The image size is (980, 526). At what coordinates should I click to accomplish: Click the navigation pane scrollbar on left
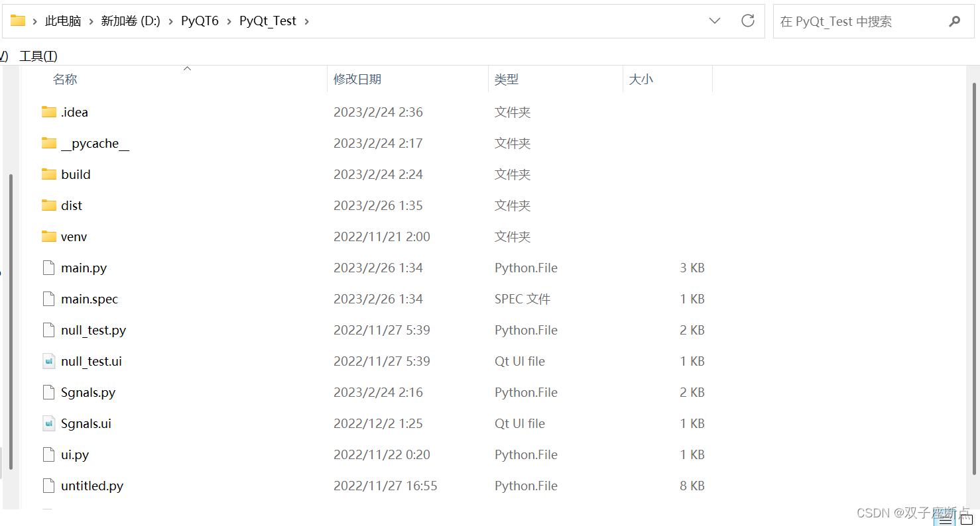point(11,321)
